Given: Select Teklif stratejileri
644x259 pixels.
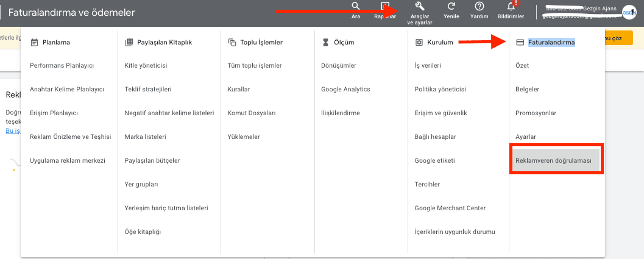Looking at the screenshot, I should click(x=148, y=89).
